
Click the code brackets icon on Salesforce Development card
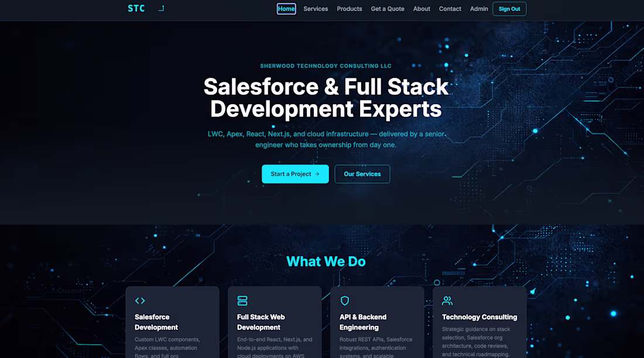click(x=140, y=301)
